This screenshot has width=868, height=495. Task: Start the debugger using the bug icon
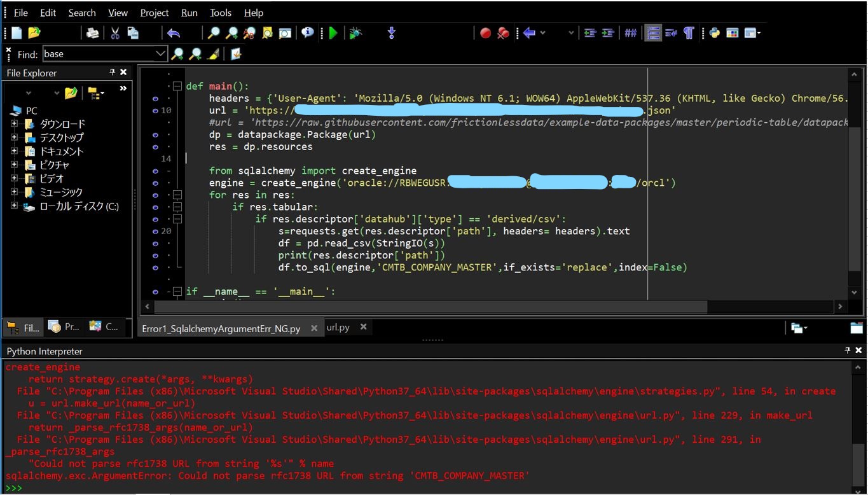click(x=355, y=32)
